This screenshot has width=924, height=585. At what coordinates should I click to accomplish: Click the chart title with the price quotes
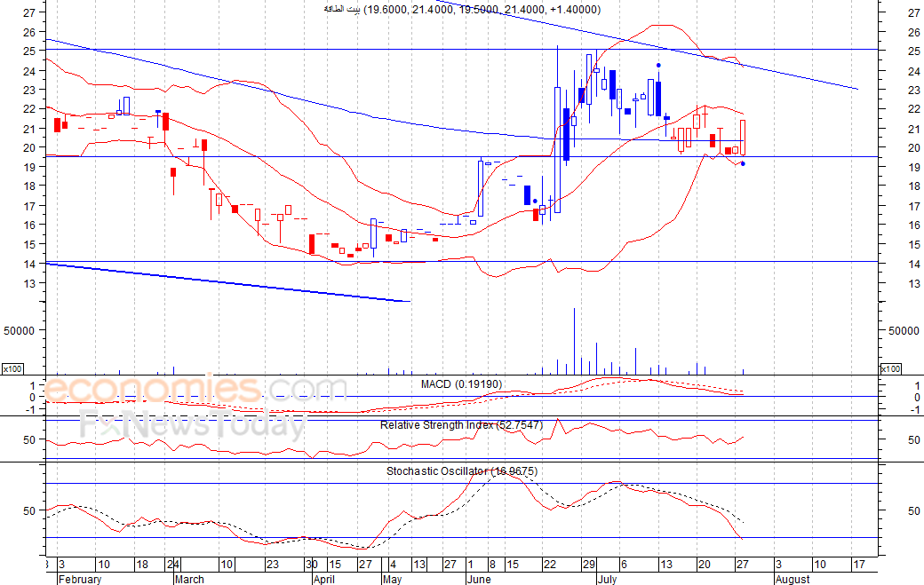[x=463, y=10]
